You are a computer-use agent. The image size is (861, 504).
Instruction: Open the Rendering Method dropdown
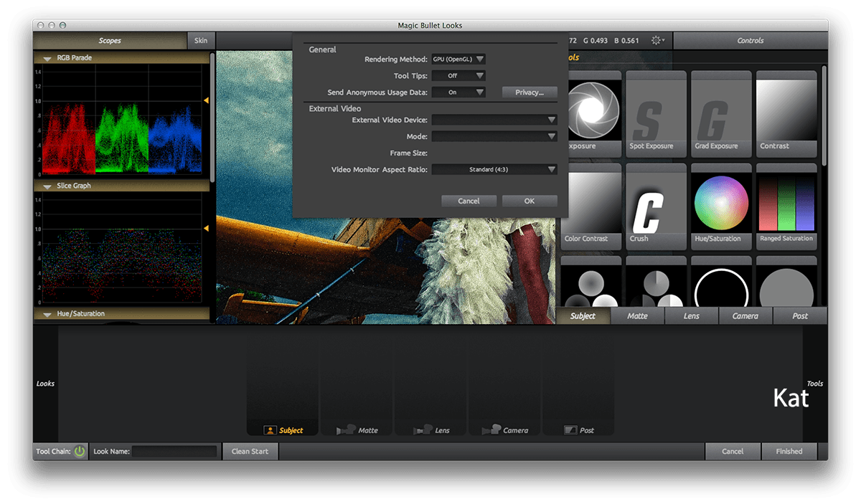point(458,60)
